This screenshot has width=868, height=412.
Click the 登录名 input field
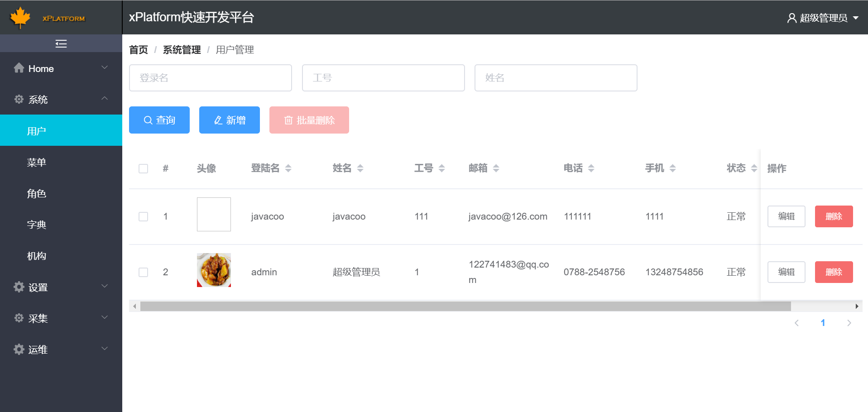pyautogui.click(x=210, y=77)
